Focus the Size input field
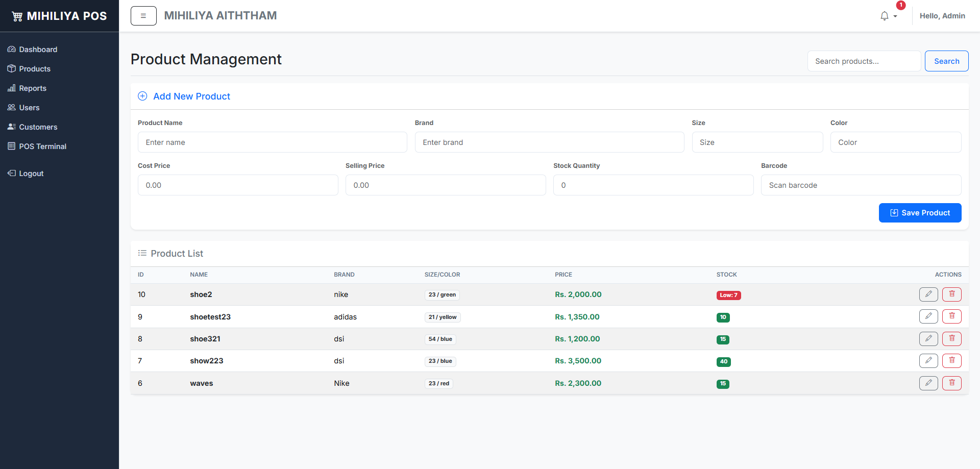Viewport: 980px width, 469px height. [x=757, y=142]
